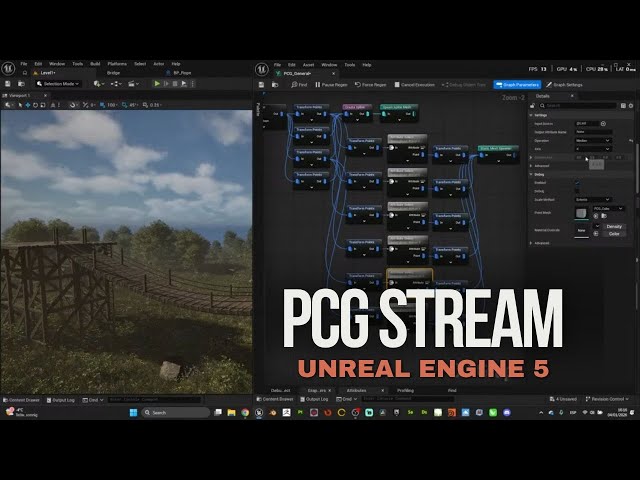
Task: Save the PCG_General graph asset
Action: [262, 84]
